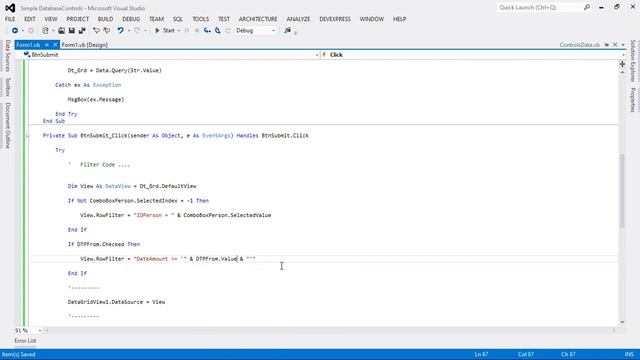The height and width of the screenshot is (360, 640).
Task: Click the Quick Launch magnifier icon
Action: click(x=587, y=7)
